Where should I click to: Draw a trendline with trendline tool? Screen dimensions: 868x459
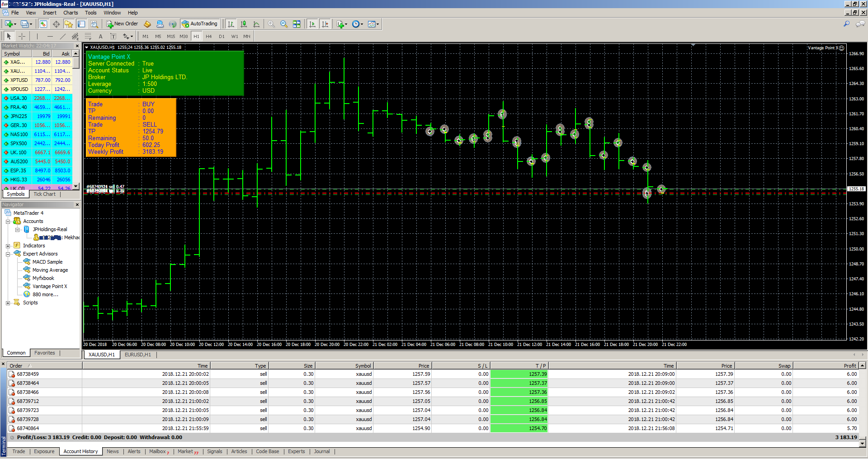click(63, 36)
